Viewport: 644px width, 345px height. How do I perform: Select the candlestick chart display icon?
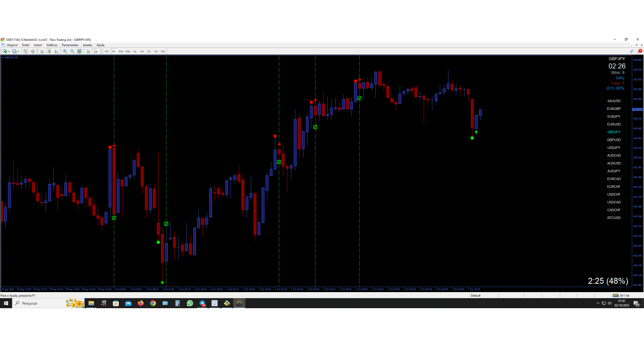pyautogui.click(x=50, y=52)
